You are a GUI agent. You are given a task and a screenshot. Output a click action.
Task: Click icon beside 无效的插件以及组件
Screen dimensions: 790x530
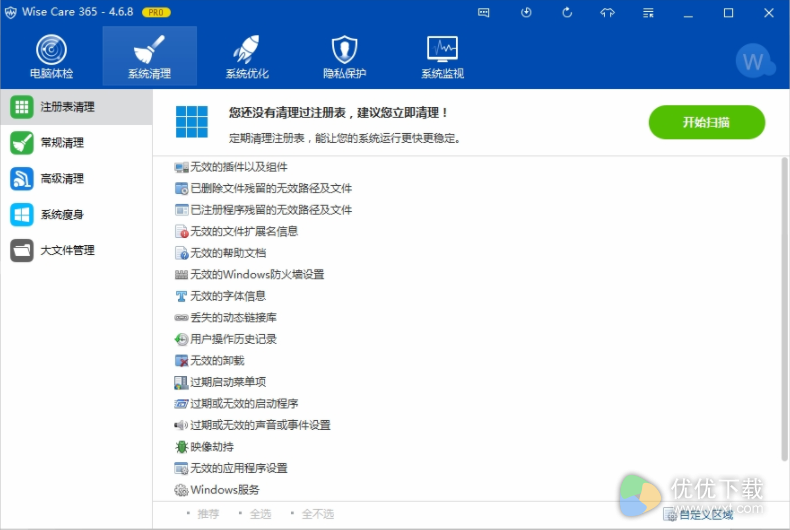(x=181, y=167)
